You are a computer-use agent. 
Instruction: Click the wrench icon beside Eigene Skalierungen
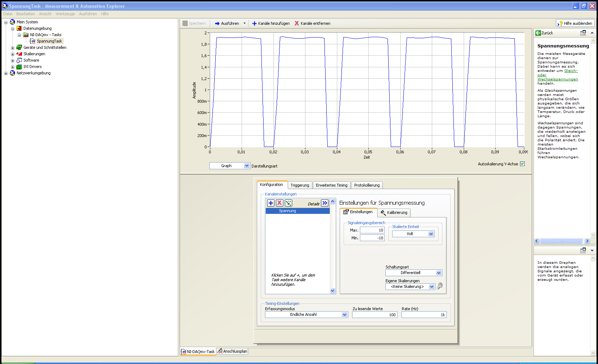pos(440,286)
